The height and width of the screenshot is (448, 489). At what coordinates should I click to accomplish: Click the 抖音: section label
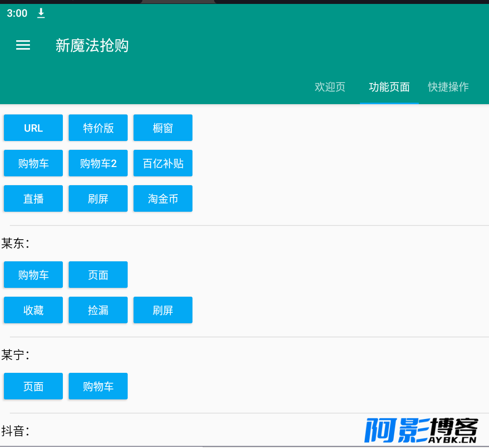pyautogui.click(x=16, y=431)
